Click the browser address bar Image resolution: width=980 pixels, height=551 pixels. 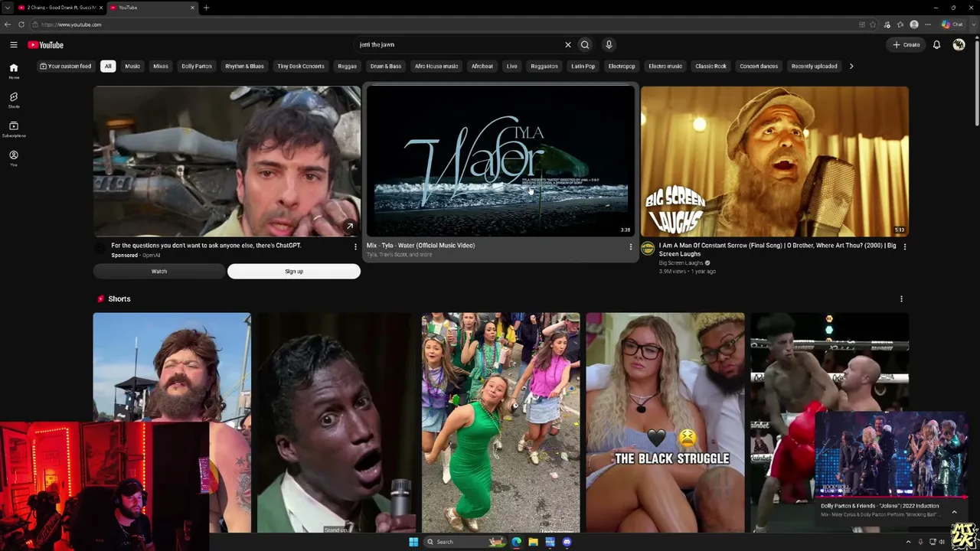444,24
